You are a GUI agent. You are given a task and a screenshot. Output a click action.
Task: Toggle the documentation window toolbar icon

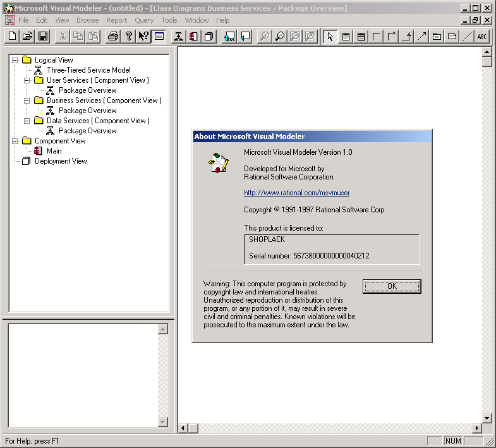click(x=159, y=37)
